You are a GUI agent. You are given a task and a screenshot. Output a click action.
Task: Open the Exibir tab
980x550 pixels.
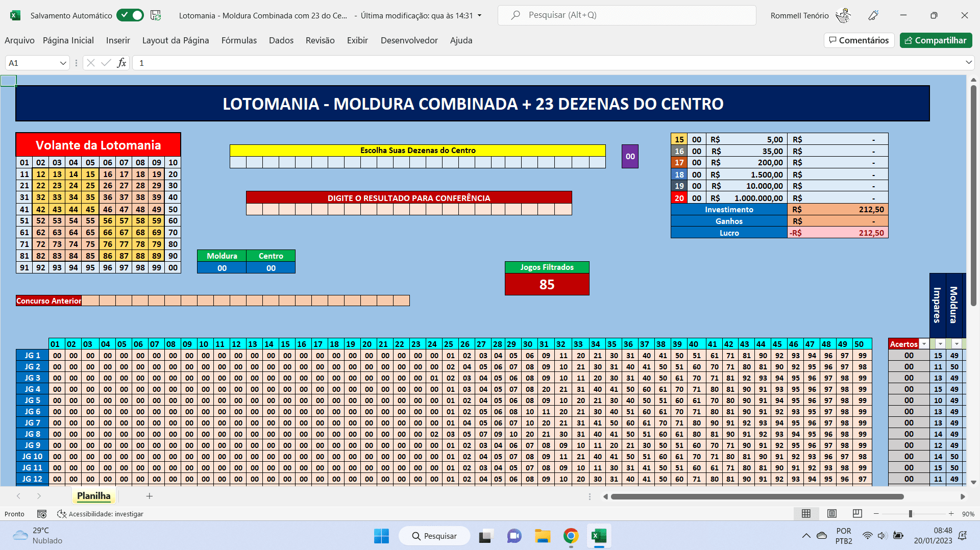click(x=357, y=40)
